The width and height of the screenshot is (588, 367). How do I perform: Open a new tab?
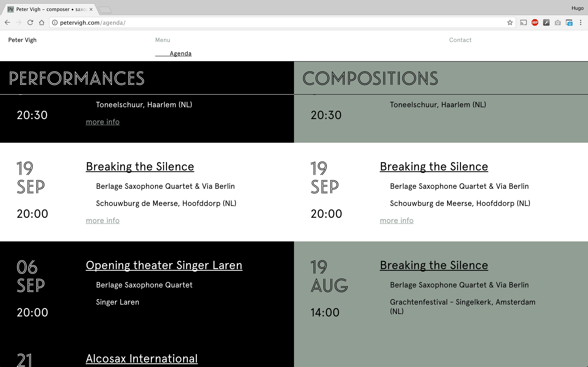point(105,10)
